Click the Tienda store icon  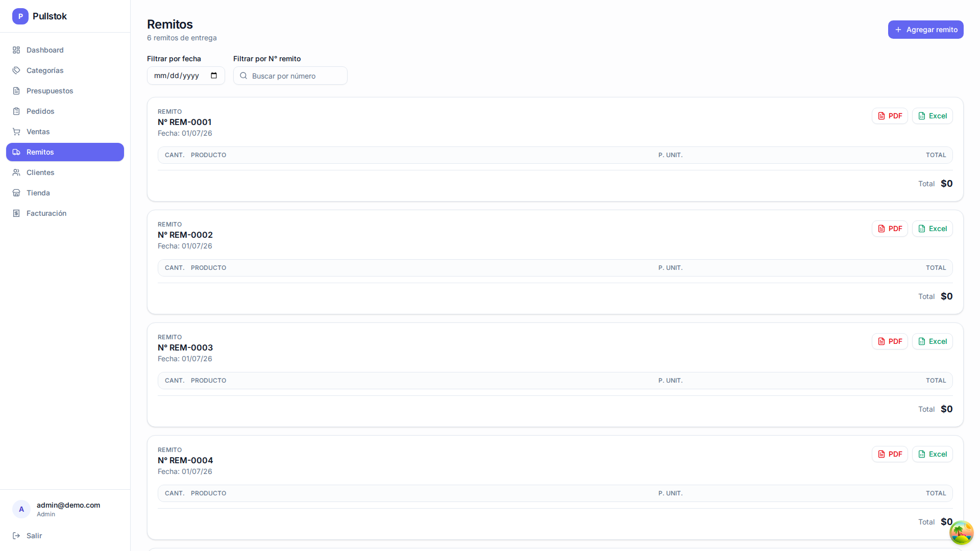pos(16,193)
